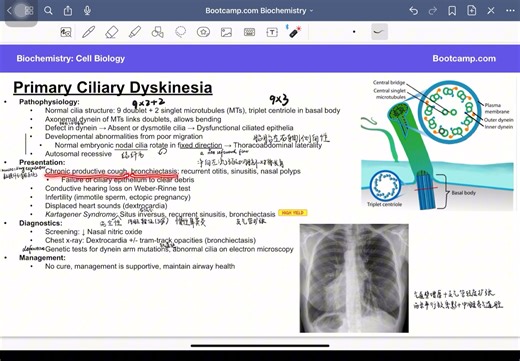Select the Lasso selection tool
The height and width of the screenshot is (361, 520).
[180, 32]
